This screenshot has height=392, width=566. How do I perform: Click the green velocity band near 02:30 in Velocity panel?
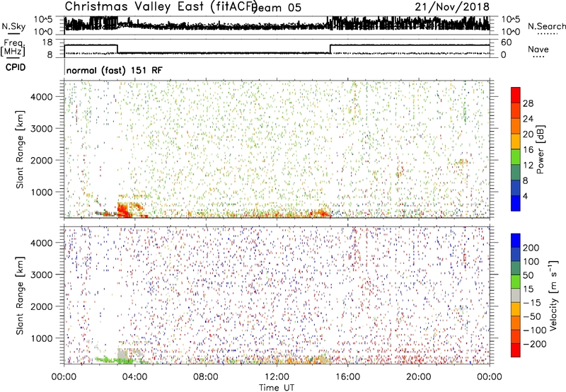pyautogui.click(x=112, y=359)
